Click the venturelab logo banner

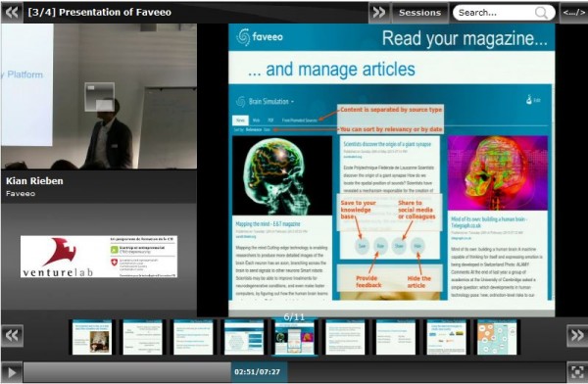99,257
